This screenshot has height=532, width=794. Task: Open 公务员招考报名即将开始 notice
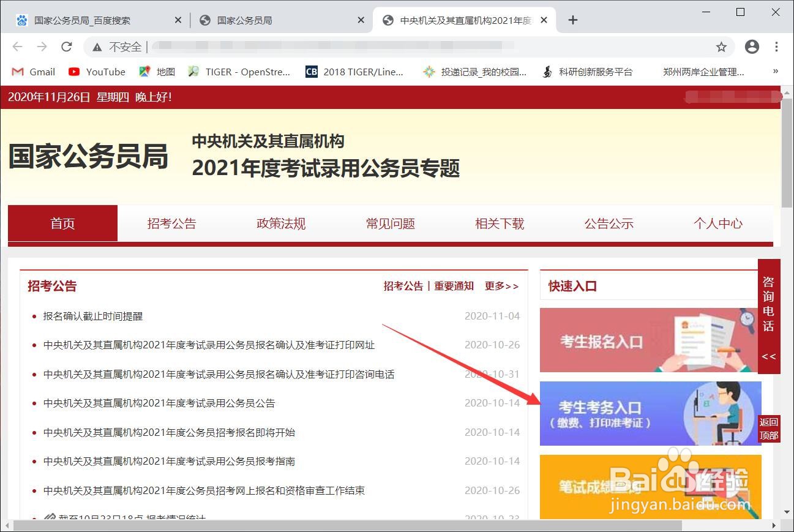pos(169,432)
